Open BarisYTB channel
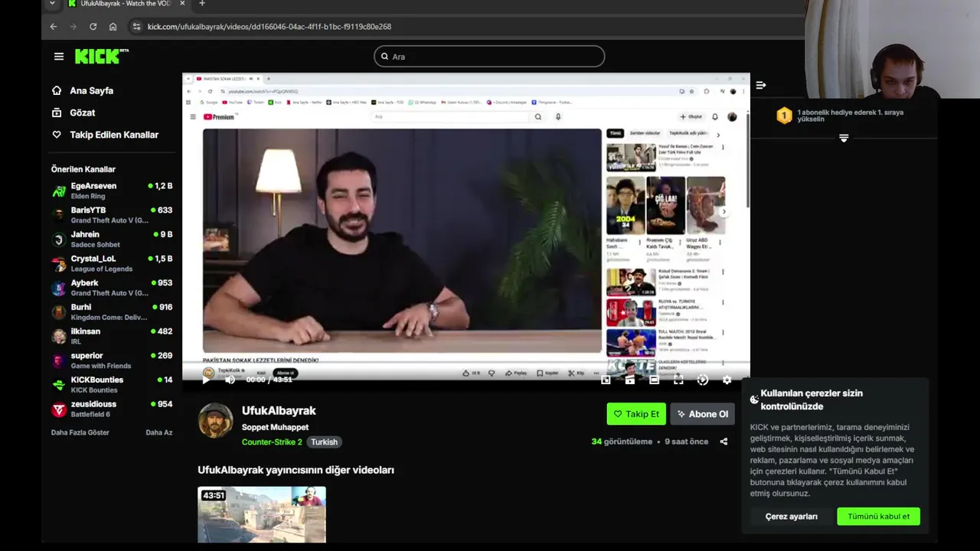The image size is (980, 551). tap(112, 215)
